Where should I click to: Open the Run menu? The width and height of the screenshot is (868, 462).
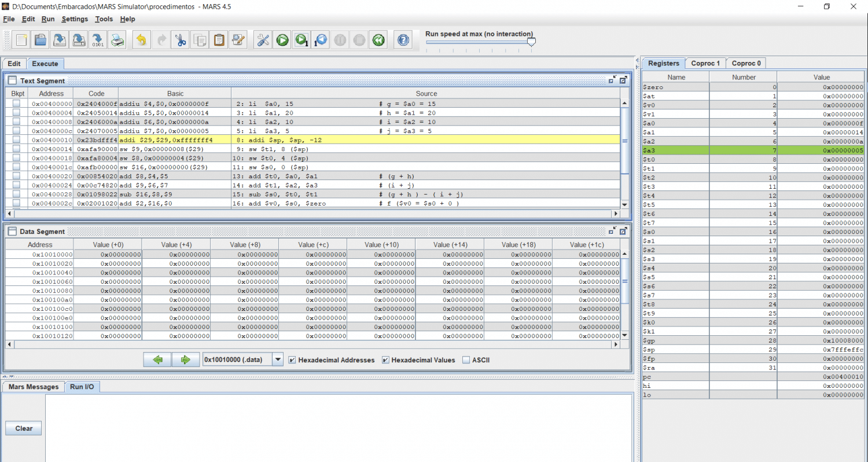click(x=48, y=19)
